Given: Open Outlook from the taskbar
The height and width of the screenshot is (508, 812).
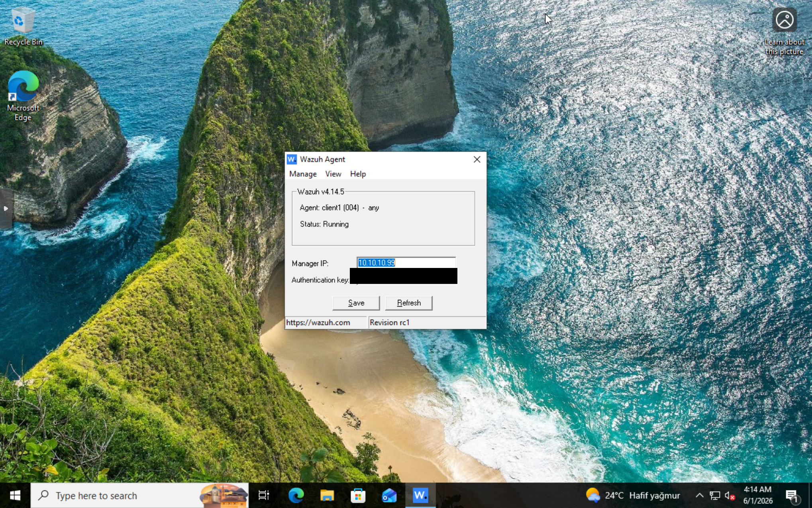Looking at the screenshot, I should point(389,496).
